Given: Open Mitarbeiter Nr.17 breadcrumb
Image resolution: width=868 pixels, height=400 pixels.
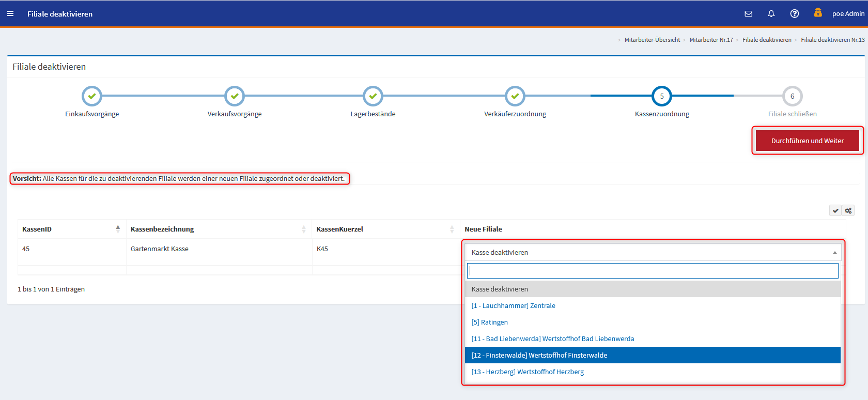Looking at the screenshot, I should pos(711,40).
